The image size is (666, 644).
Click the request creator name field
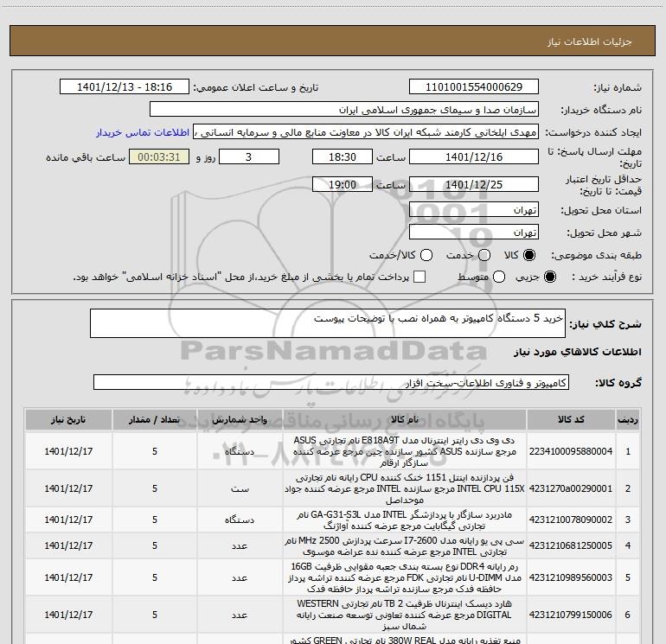tap(366, 132)
